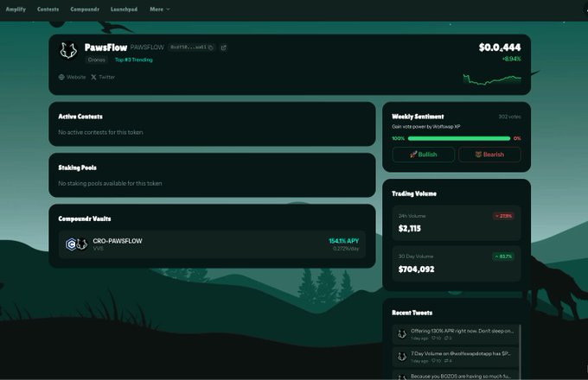Screen dimensions: 588x380
Task: Click the 30 Day Volume card showing $704,092
Action: (457, 263)
